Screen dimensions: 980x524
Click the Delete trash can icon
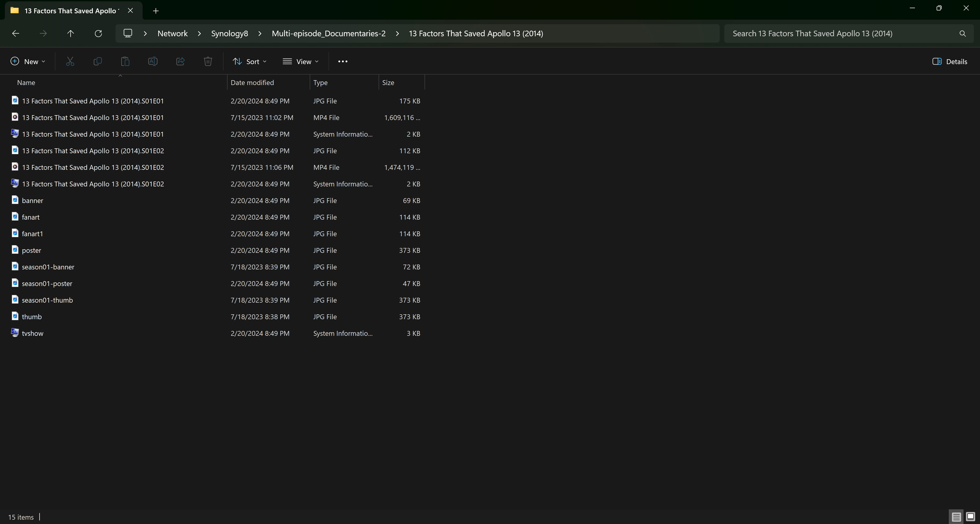[208, 61]
